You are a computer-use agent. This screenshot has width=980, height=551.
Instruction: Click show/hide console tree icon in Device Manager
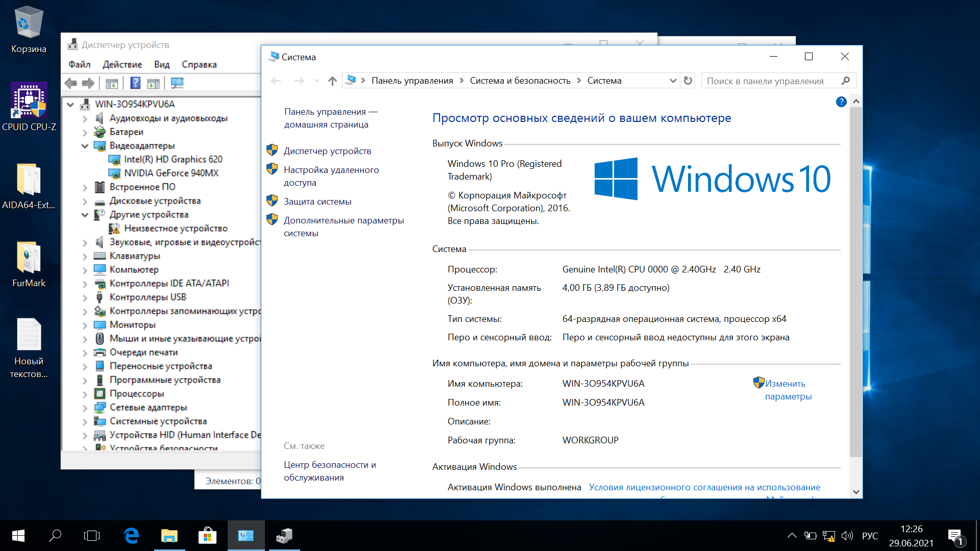coord(112,83)
